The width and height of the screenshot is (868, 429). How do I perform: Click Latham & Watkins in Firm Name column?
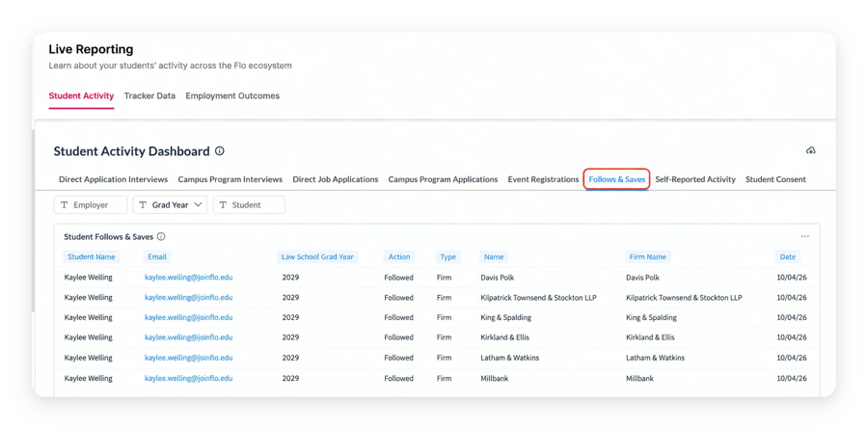pos(655,358)
